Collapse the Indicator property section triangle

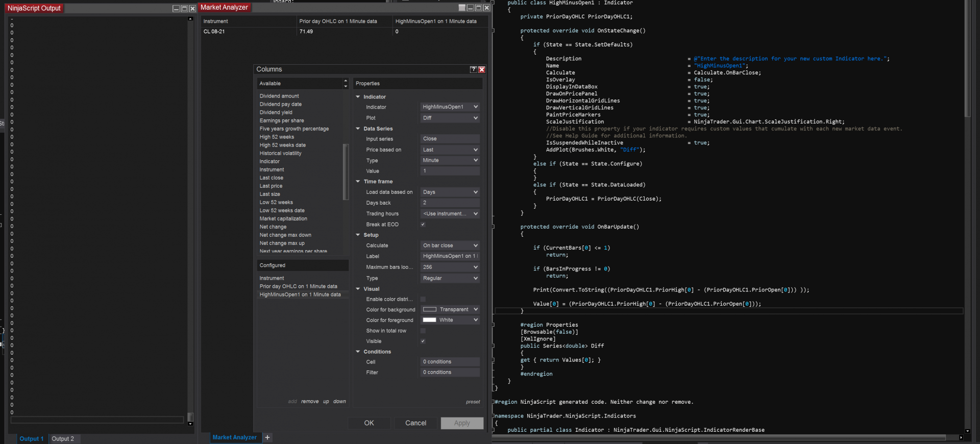[358, 97]
